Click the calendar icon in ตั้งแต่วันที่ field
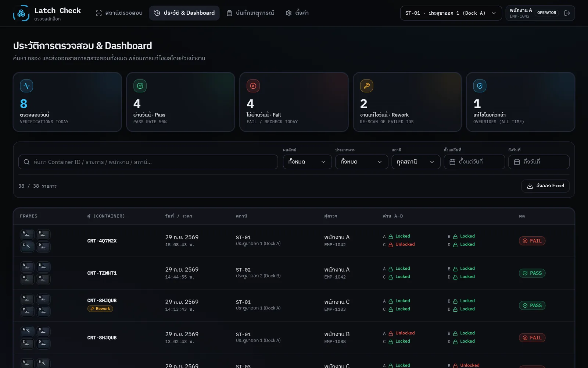 (452, 162)
